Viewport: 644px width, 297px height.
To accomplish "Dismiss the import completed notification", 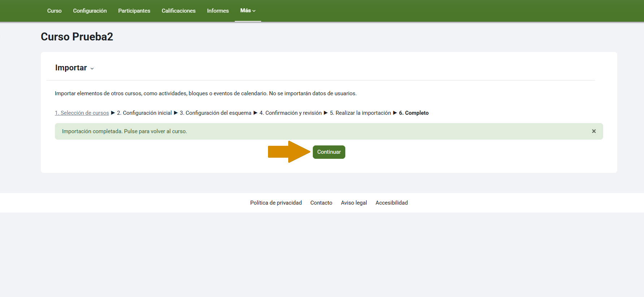I will point(594,131).
